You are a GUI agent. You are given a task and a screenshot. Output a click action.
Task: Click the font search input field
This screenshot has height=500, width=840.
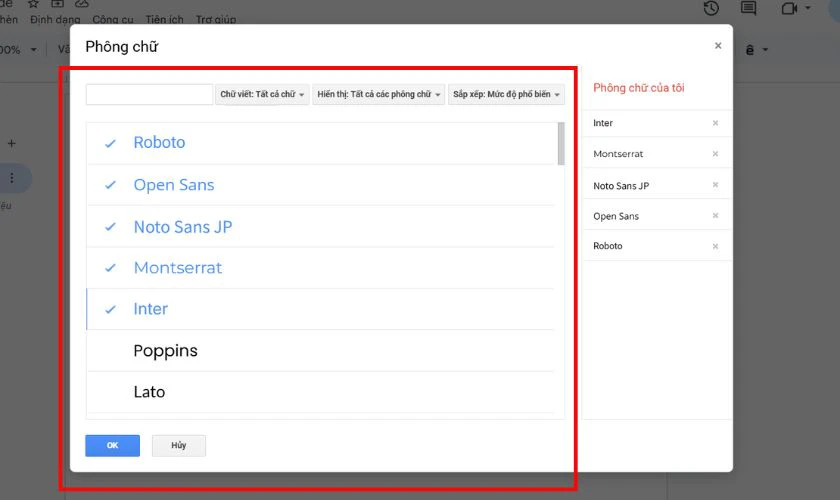149,94
